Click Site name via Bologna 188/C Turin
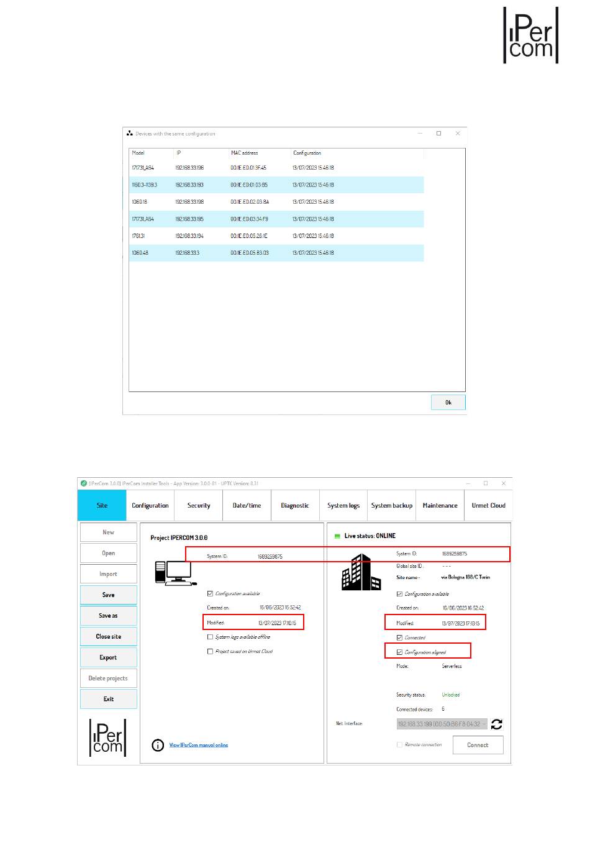This screenshot has width=590, height=868. point(465,577)
